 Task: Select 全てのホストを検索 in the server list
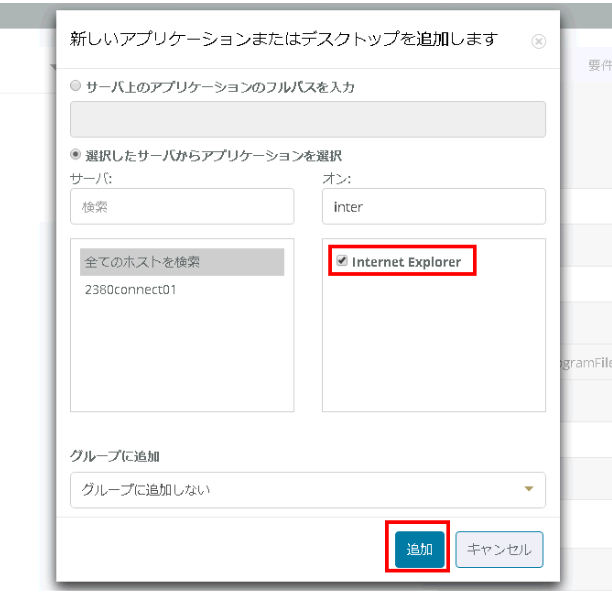tap(182, 262)
